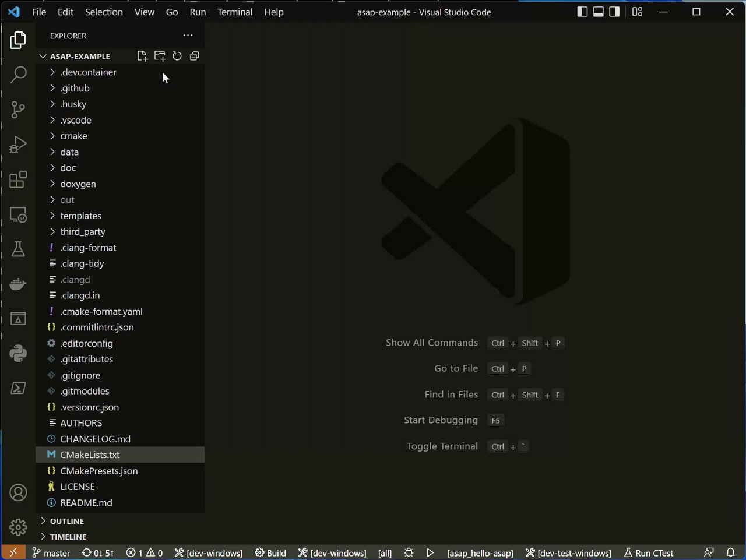Open the Help menu
The height and width of the screenshot is (560, 746).
[x=273, y=12]
